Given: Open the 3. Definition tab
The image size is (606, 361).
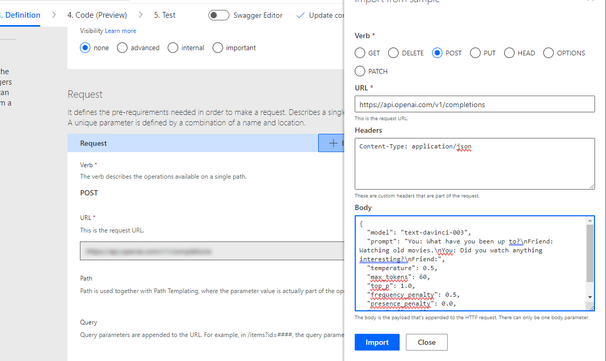Looking at the screenshot, I should tap(20, 15).
